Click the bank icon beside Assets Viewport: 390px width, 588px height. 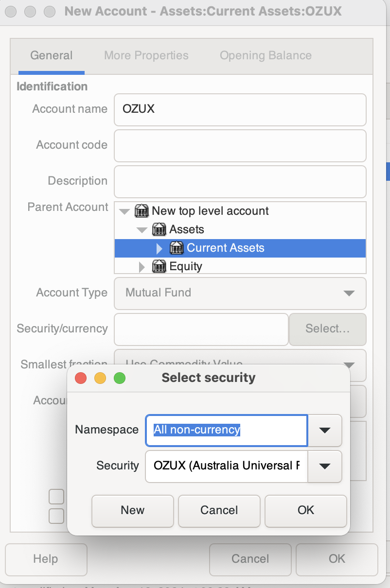(159, 229)
